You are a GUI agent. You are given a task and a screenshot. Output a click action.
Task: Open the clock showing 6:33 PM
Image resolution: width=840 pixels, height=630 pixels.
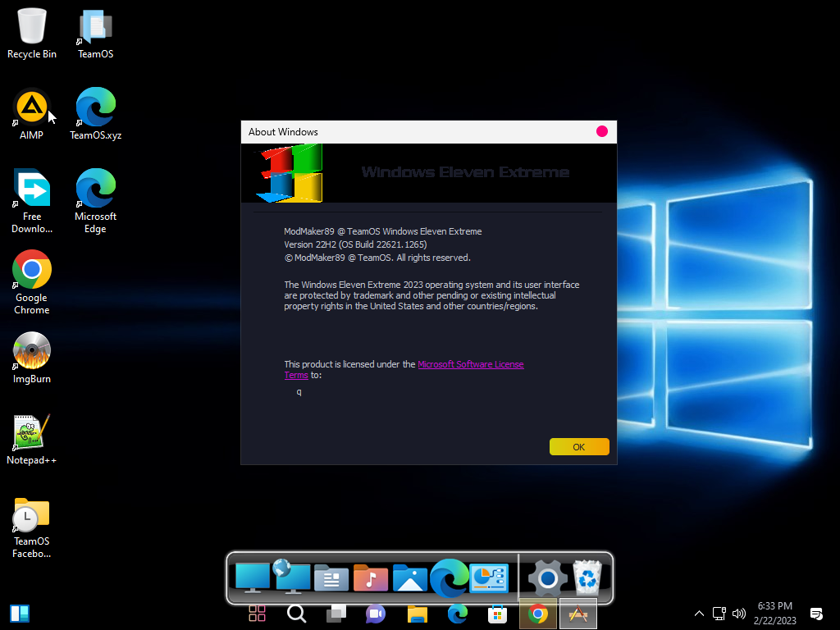pyautogui.click(x=774, y=614)
